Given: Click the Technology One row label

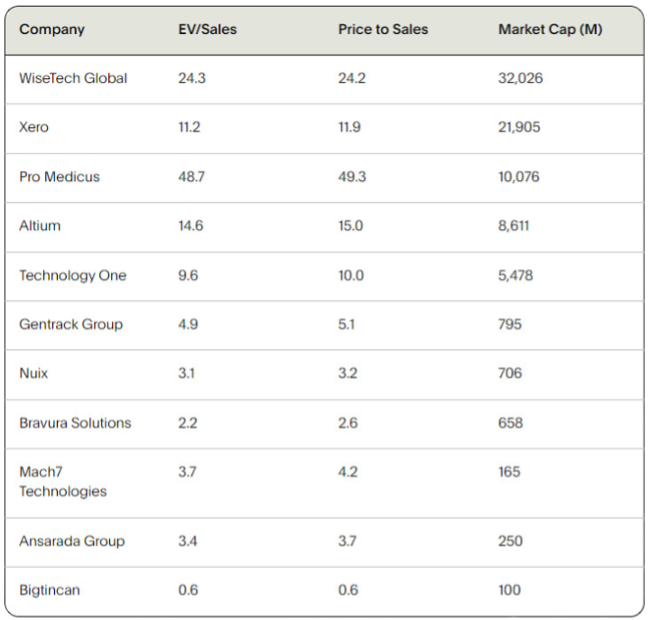Looking at the screenshot, I should click(x=73, y=275).
